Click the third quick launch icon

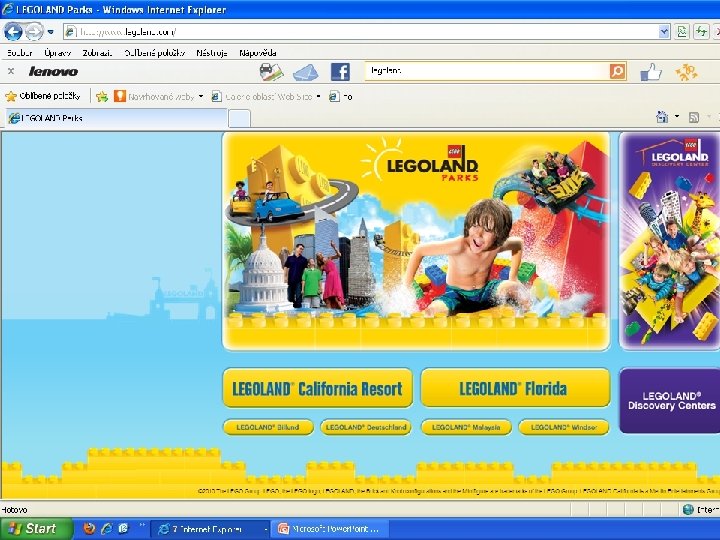124,529
